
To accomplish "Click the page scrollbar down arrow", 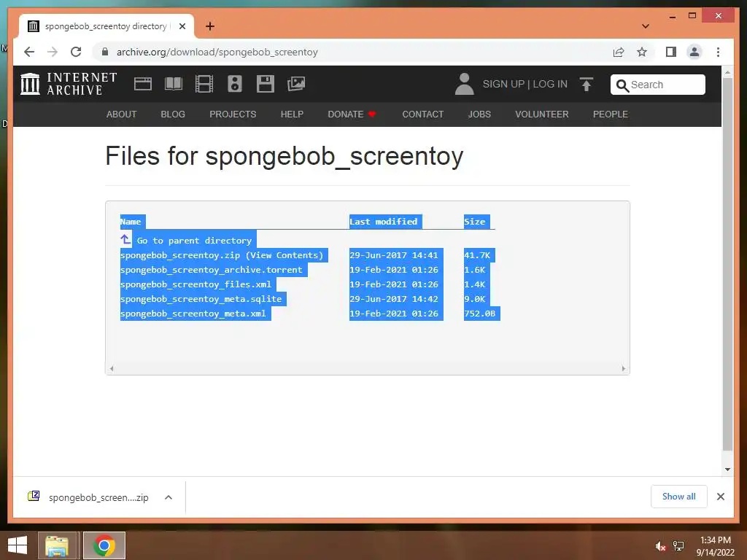I will click(727, 470).
